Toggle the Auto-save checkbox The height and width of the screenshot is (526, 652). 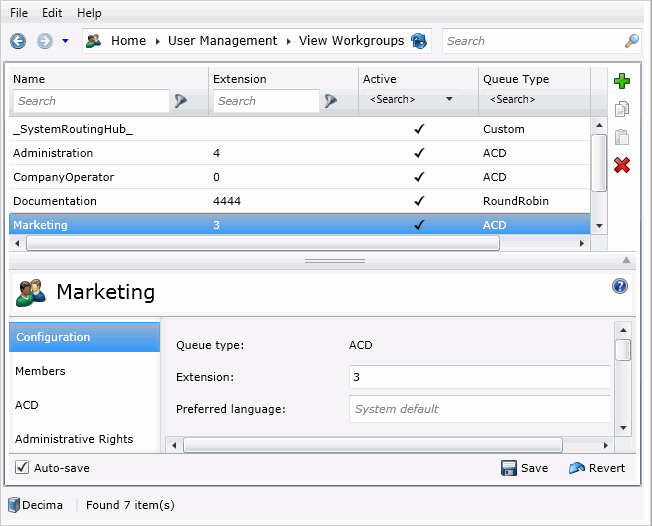(x=22, y=467)
